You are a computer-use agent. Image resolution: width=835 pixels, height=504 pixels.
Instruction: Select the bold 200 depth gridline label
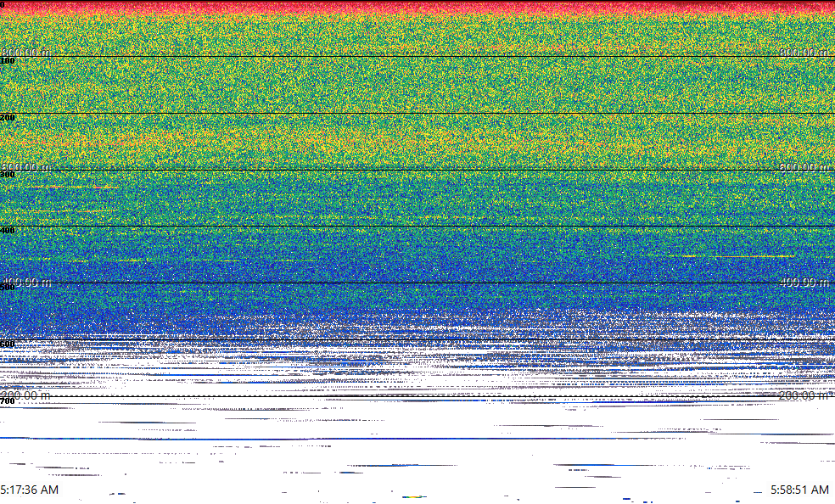click(8, 118)
